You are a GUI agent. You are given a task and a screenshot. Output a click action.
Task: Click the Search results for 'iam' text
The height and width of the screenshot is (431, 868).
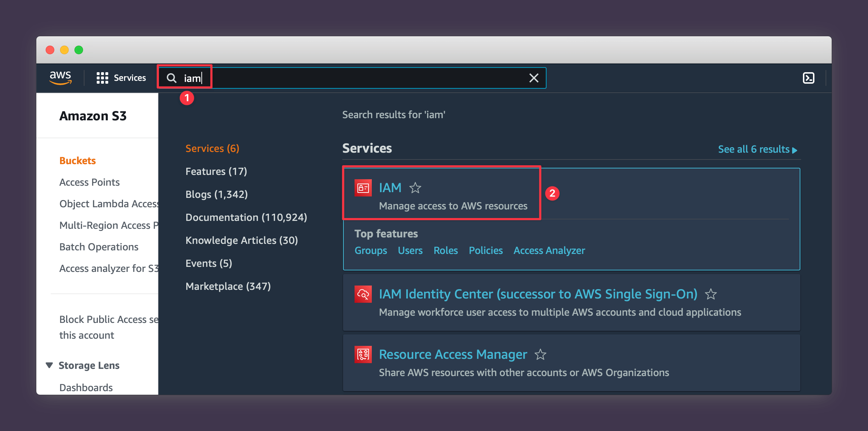(x=394, y=115)
